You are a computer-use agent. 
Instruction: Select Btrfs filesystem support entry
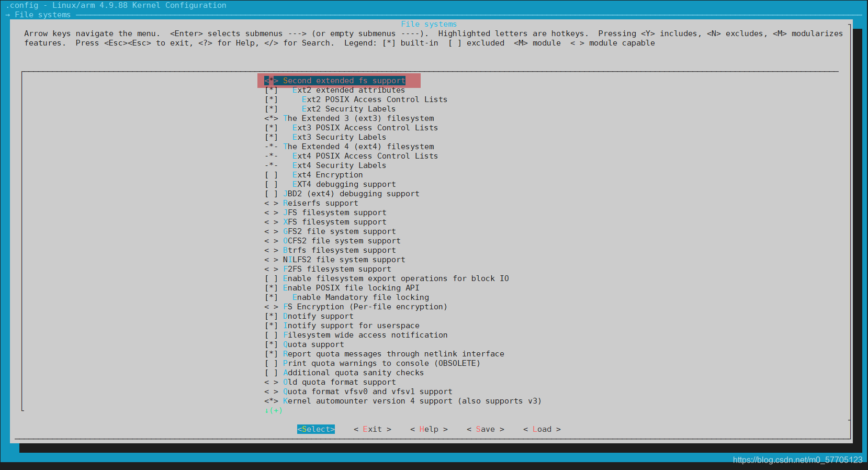click(x=330, y=250)
